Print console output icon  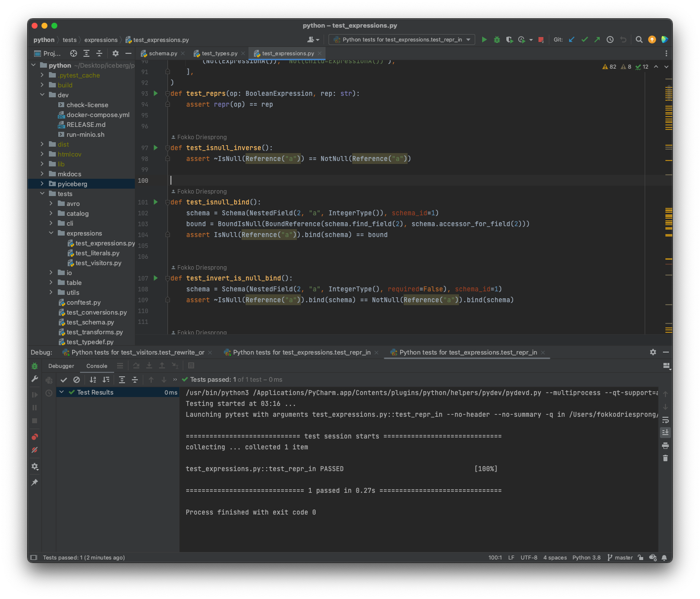[x=665, y=445]
